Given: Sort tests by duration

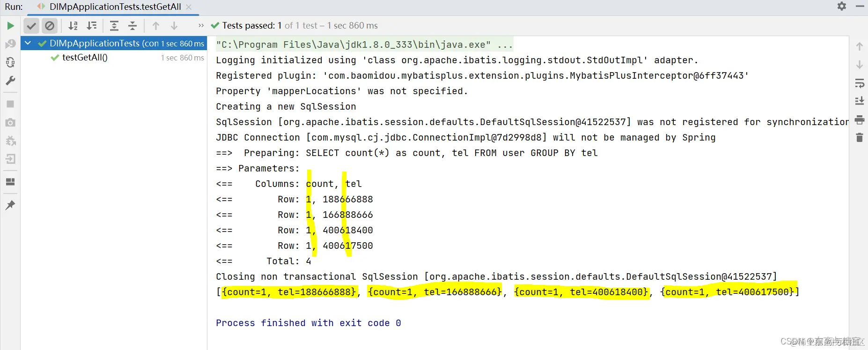Looking at the screenshot, I should (92, 26).
